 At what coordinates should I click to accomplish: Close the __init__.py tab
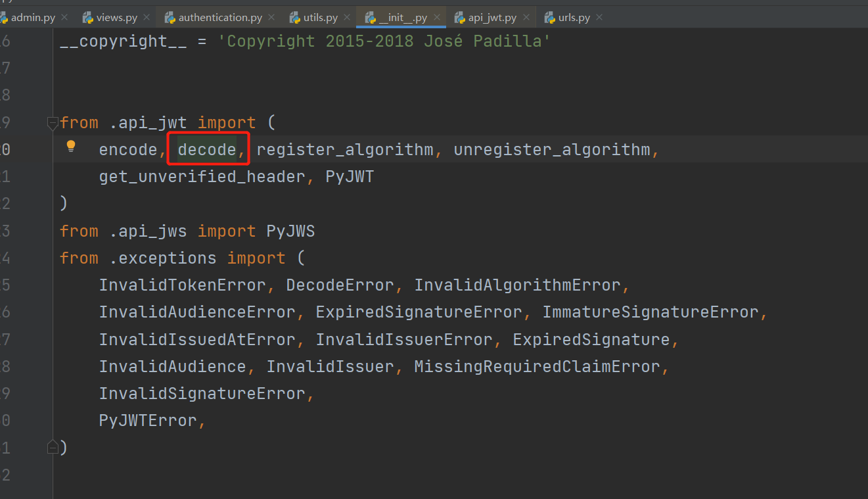coord(437,18)
